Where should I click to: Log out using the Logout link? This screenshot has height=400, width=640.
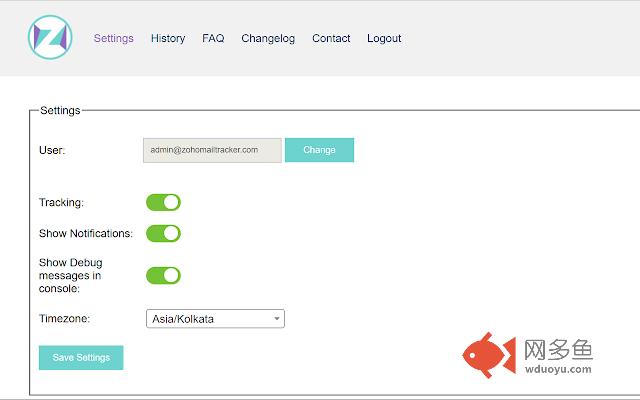coord(384,38)
